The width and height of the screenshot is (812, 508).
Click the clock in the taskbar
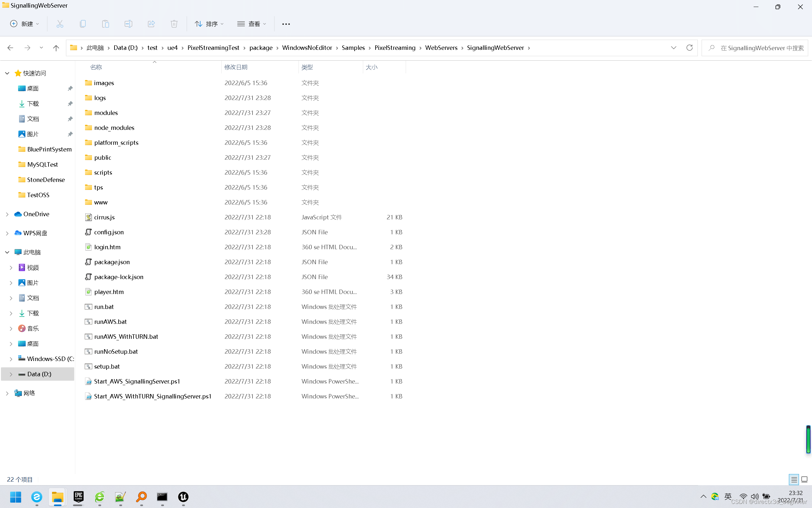pos(791,497)
